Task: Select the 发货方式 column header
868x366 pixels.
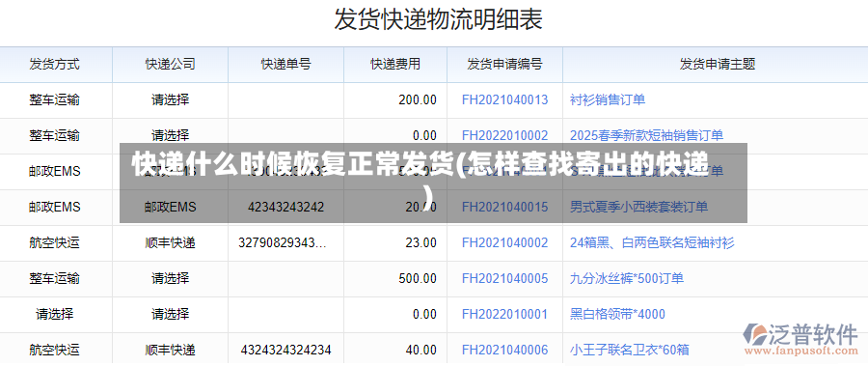Action: coord(55,65)
